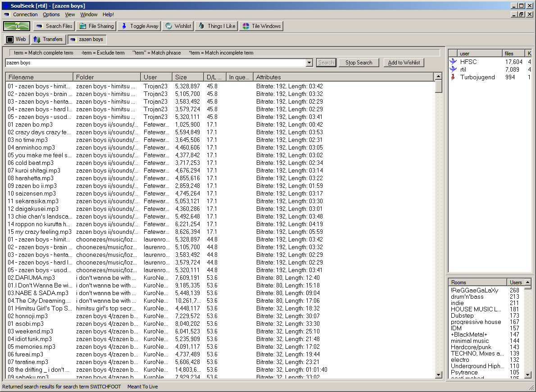Expand the search term dropdown arrow

309,63
